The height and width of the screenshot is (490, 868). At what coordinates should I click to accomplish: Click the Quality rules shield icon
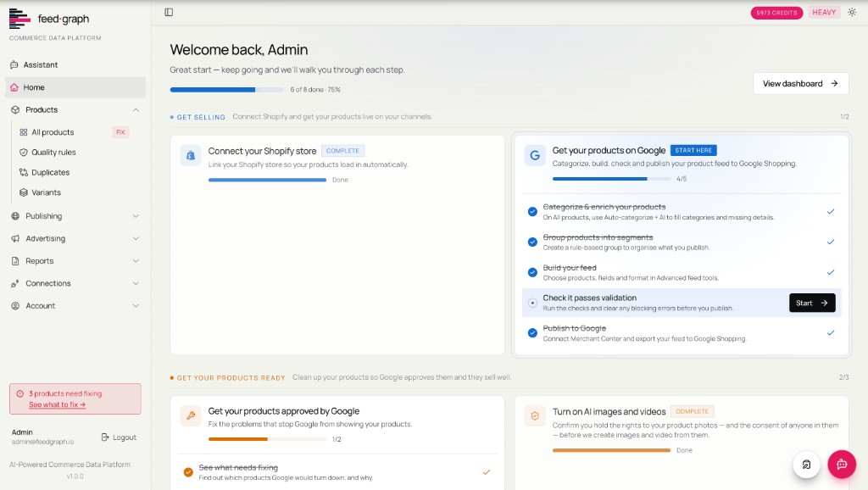pos(23,153)
